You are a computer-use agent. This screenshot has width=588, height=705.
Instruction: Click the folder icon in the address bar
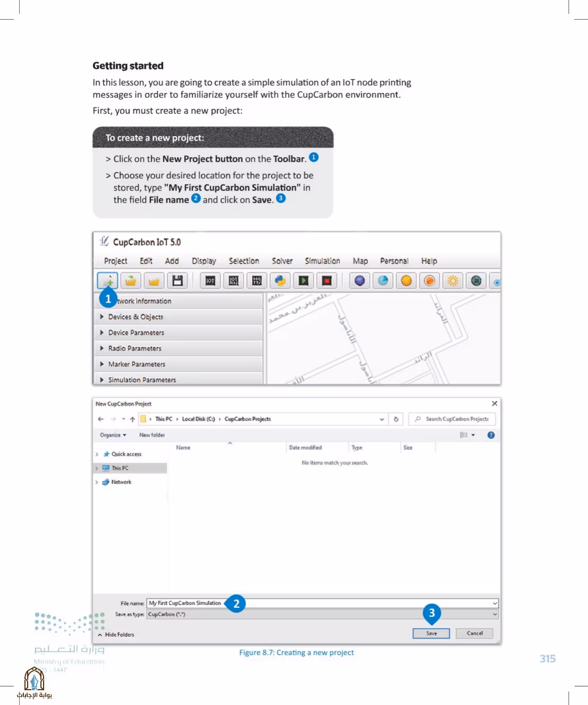143,419
